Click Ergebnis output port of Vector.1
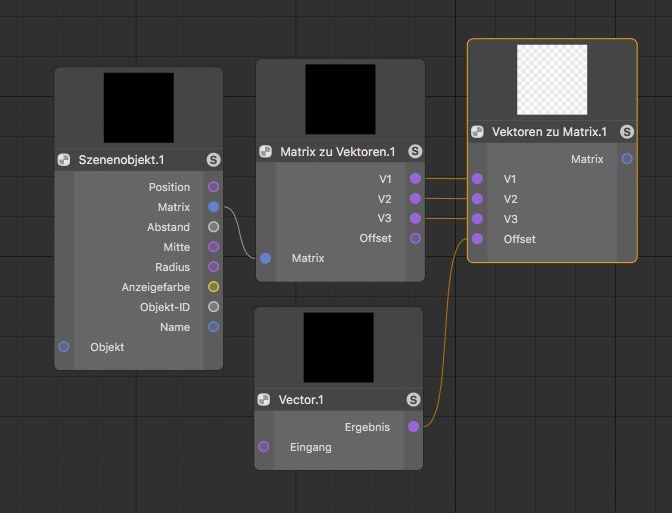Viewport: 672px width, 513px height. tap(413, 426)
